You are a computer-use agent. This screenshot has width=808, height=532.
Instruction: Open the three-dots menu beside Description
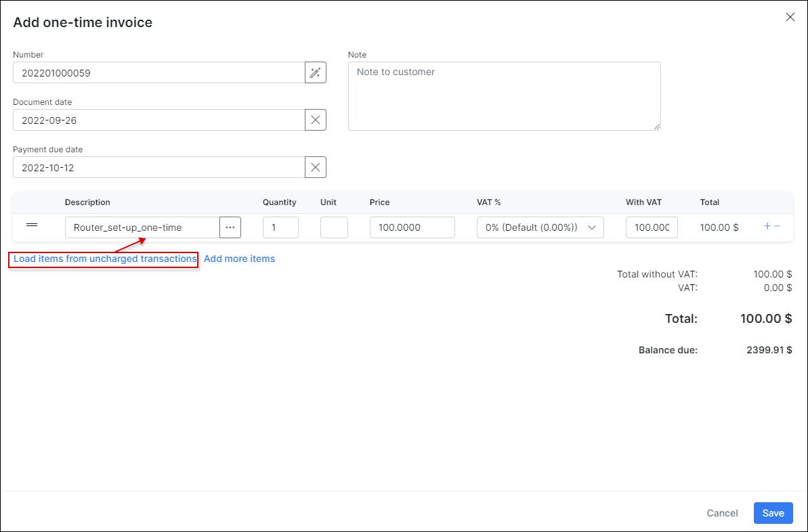coord(230,227)
